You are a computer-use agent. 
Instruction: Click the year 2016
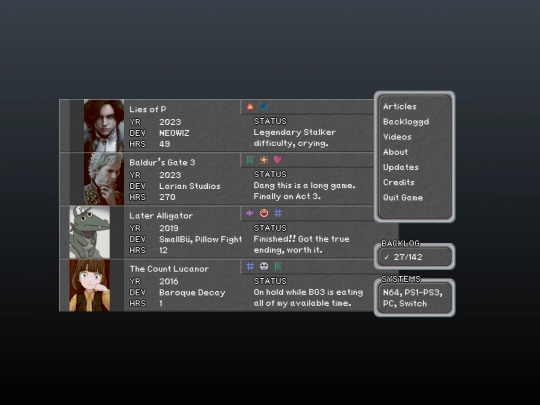[169, 281]
